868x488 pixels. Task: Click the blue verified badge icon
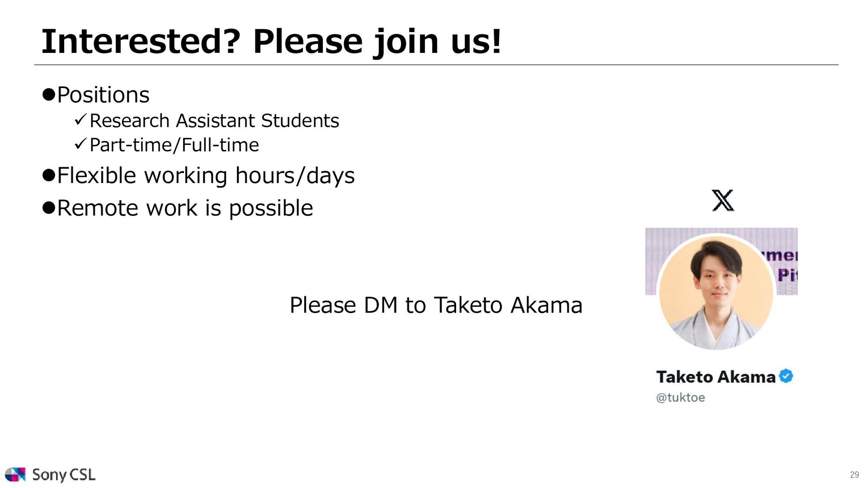point(786,376)
